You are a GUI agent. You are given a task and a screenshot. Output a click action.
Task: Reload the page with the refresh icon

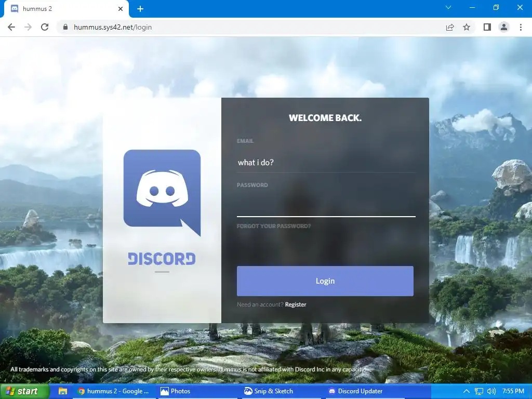point(45,27)
